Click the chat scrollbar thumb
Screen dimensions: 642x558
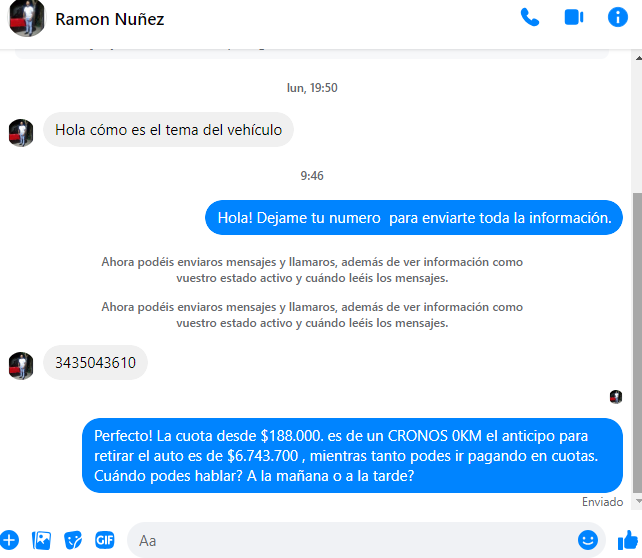(x=637, y=342)
